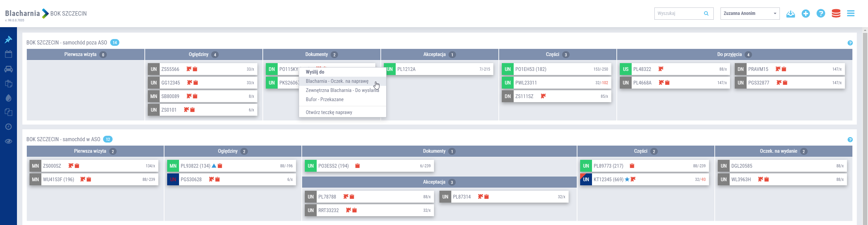Viewport: 868px width, 225px height.
Task: Add a new item with the plus icon
Action: [806, 14]
